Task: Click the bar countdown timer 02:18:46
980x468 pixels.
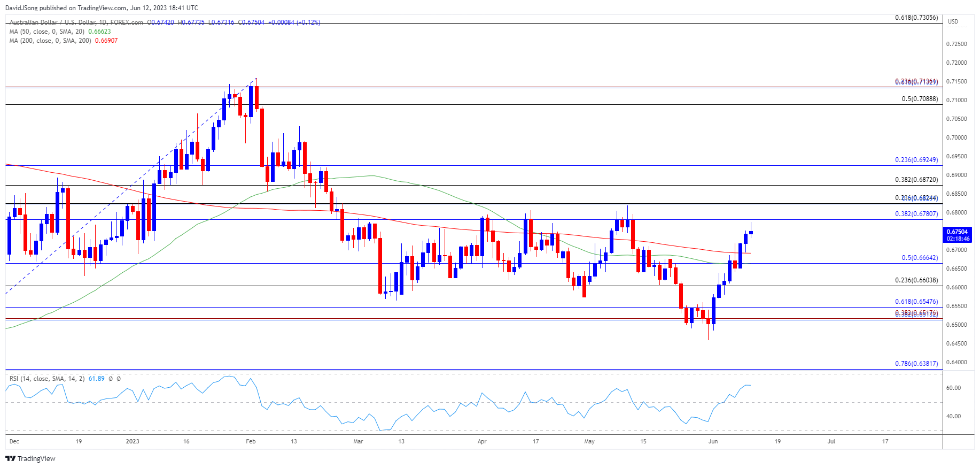Action: 957,239
